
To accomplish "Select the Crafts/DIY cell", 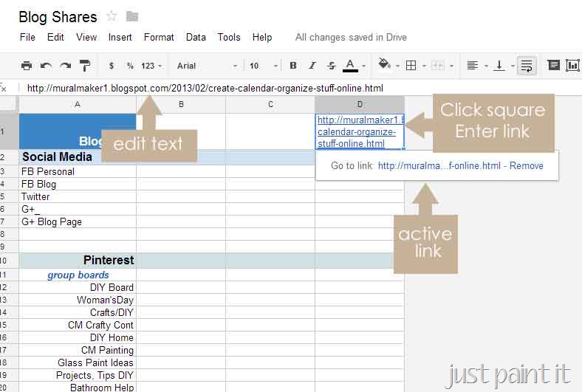I will tap(78, 312).
